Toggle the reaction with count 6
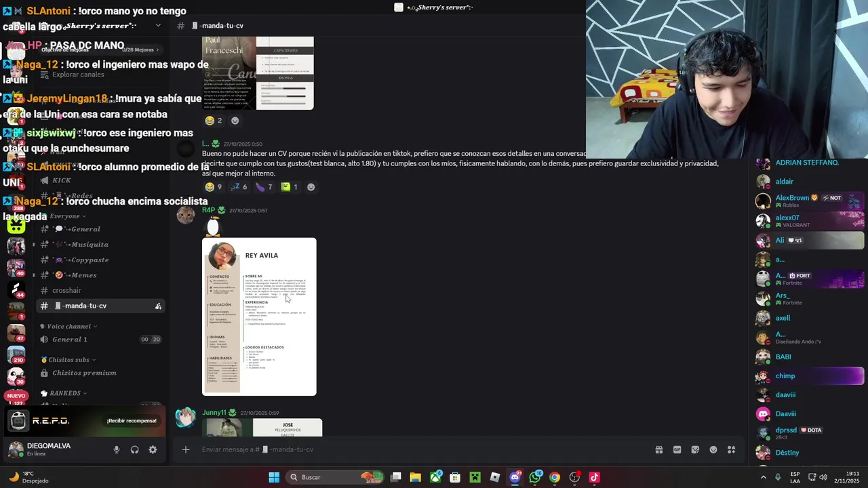The width and height of the screenshot is (868, 488). pyautogui.click(x=239, y=187)
